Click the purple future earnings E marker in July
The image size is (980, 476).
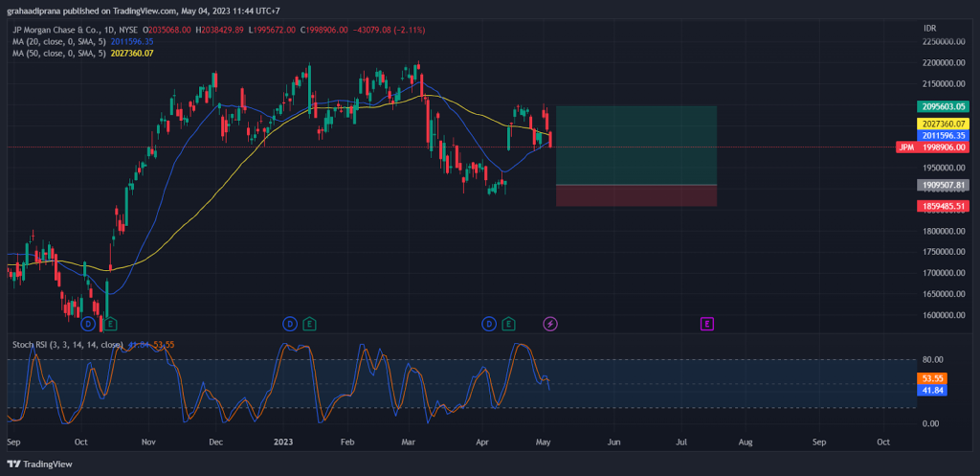707,324
